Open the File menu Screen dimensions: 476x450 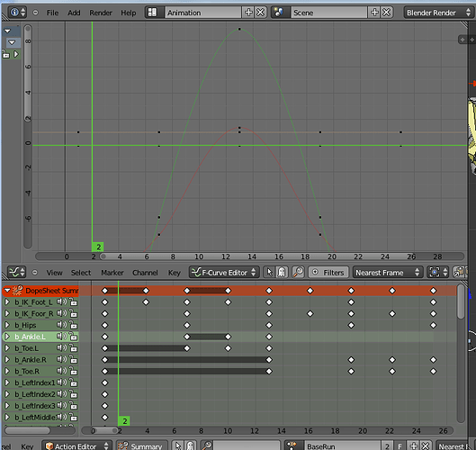pyautogui.click(x=52, y=13)
